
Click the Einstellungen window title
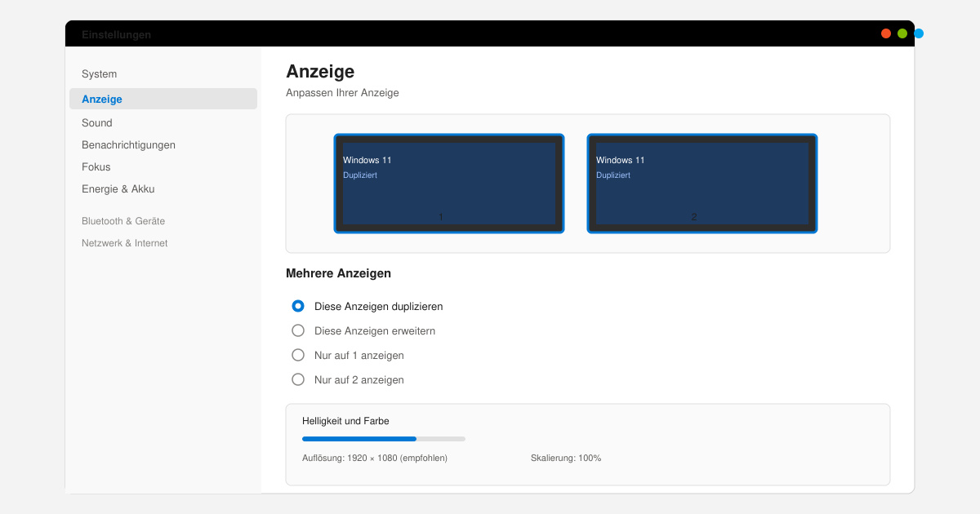coord(116,34)
